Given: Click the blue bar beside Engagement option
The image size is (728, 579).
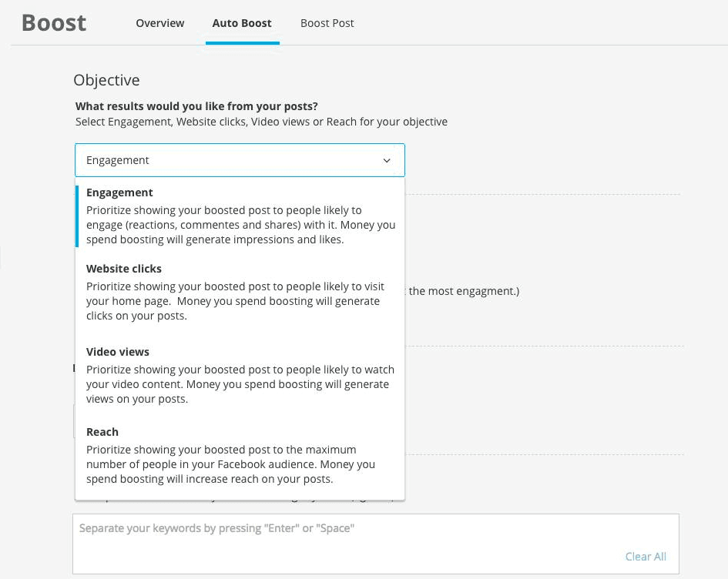Looking at the screenshot, I should [x=77, y=216].
